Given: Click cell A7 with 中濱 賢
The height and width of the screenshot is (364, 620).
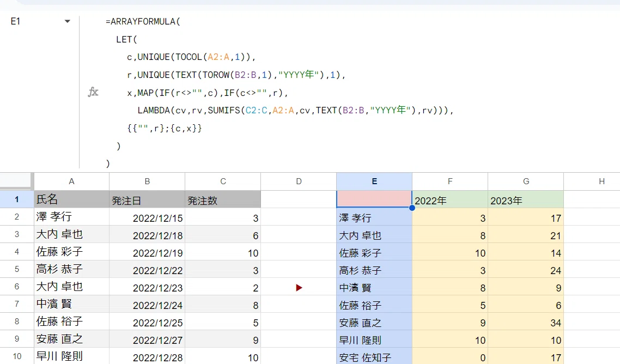Looking at the screenshot, I should [71, 304].
